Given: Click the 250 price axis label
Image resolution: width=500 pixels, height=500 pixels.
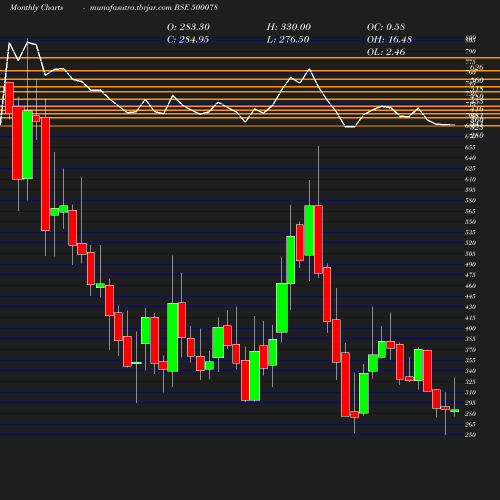Looking at the screenshot, I should (x=470, y=435).
